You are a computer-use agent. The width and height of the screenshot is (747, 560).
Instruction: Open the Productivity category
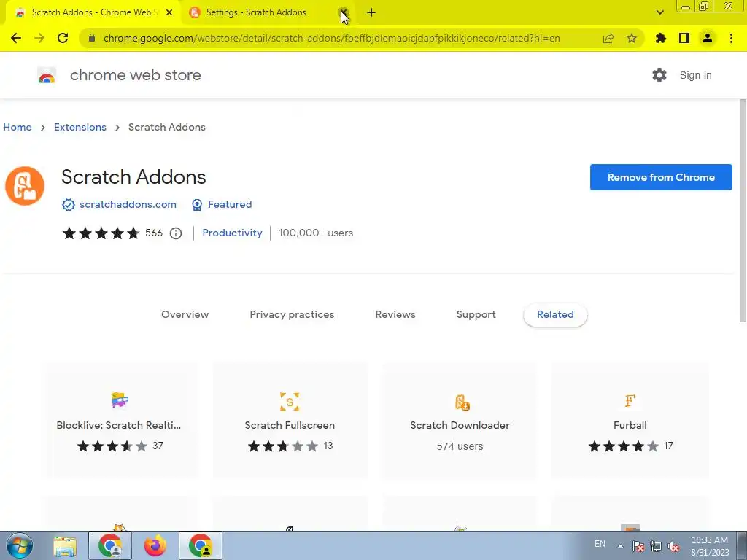232,233
